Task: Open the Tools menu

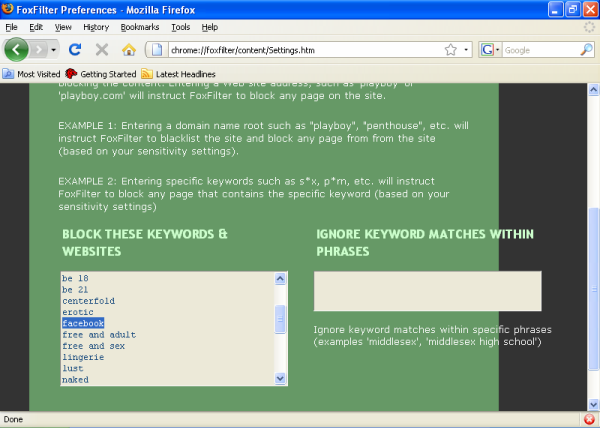Action: [181, 27]
